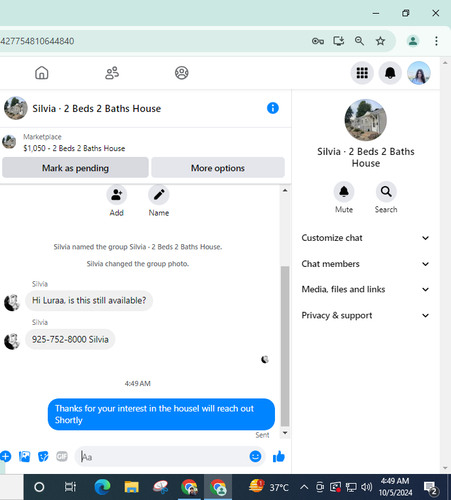Click the message 'Hi Luraa, is this still available?'

pos(89,301)
